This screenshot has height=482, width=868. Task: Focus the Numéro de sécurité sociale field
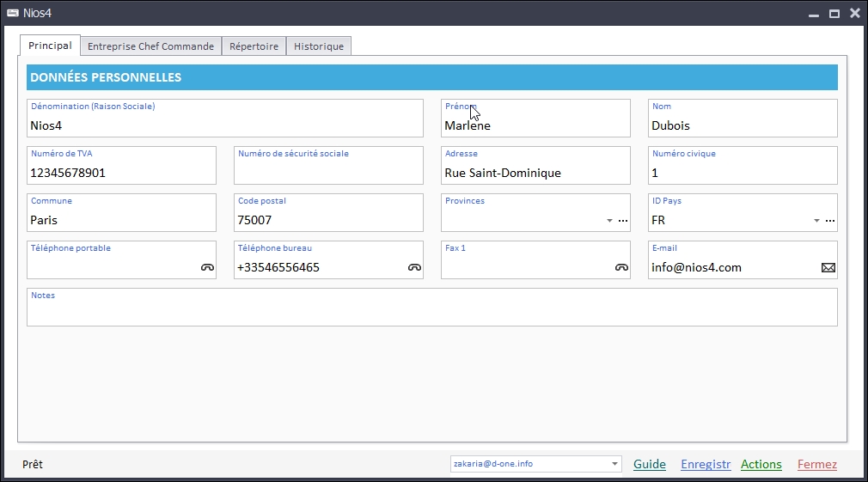pos(328,172)
